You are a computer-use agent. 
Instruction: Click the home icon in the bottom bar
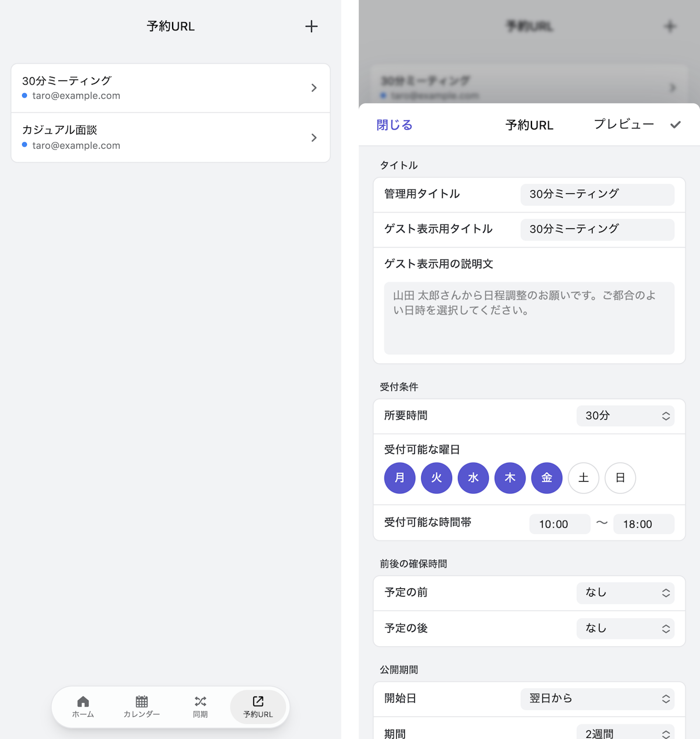(x=83, y=701)
